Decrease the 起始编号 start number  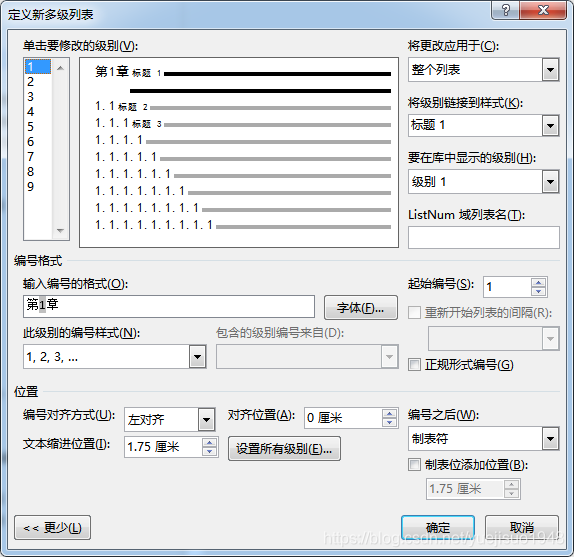coord(538,291)
